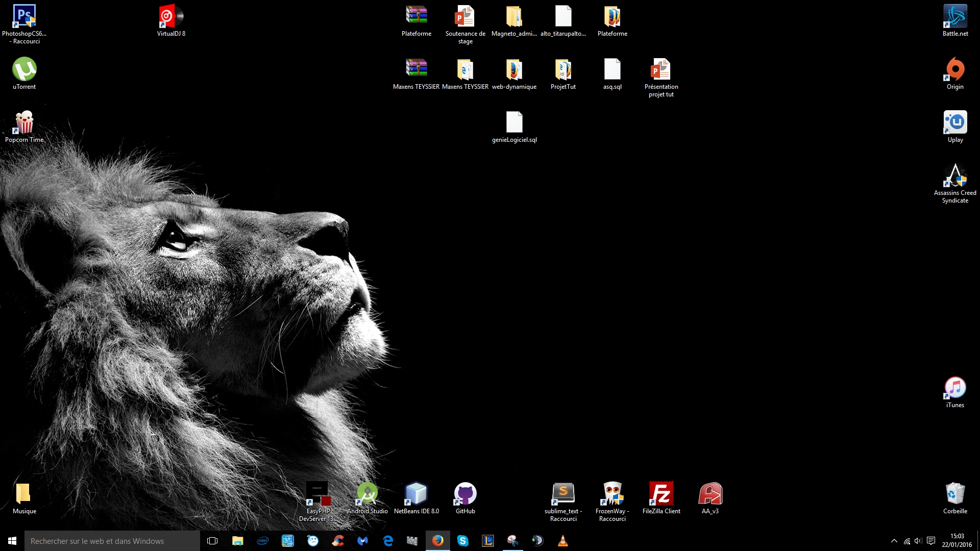Screen dimensions: 980x551
Task: Select the Plateforme folder icon
Action: (x=612, y=21)
